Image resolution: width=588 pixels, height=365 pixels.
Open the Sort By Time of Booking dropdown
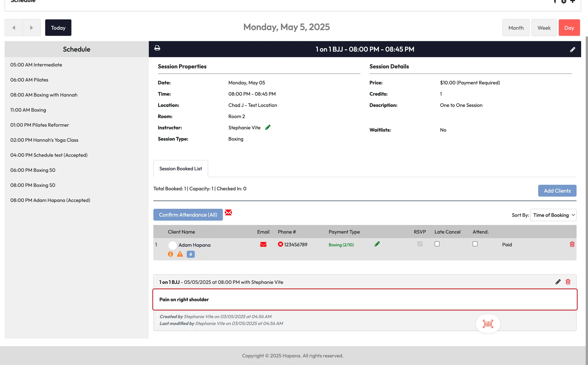pyautogui.click(x=553, y=215)
